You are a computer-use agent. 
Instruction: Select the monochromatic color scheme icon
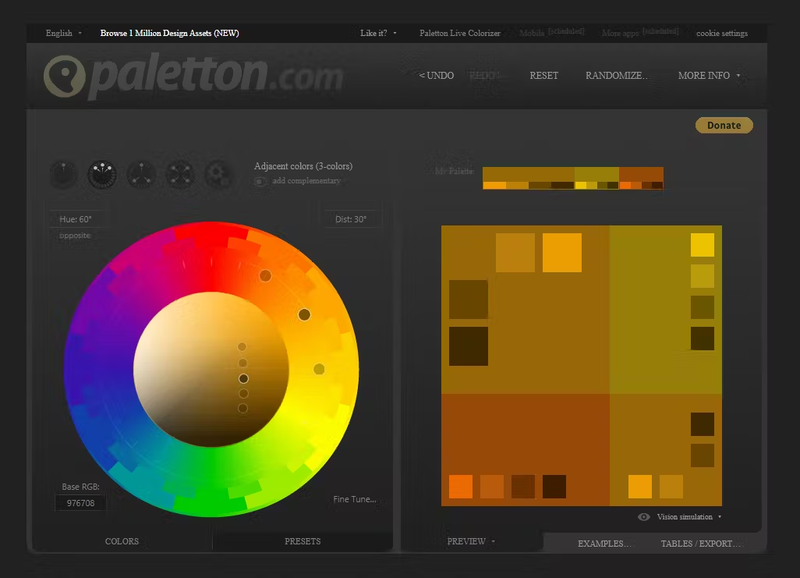pos(63,174)
